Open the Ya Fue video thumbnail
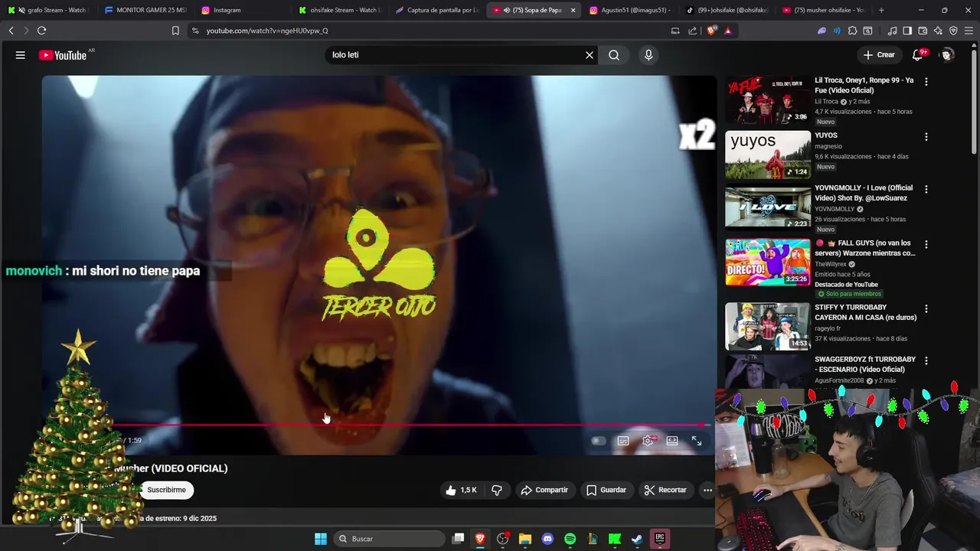 [767, 99]
